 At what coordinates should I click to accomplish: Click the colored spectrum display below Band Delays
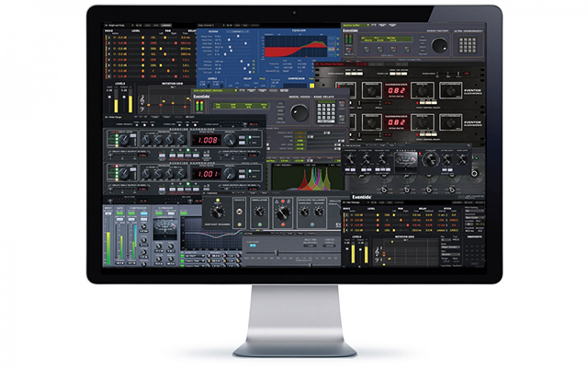309,177
